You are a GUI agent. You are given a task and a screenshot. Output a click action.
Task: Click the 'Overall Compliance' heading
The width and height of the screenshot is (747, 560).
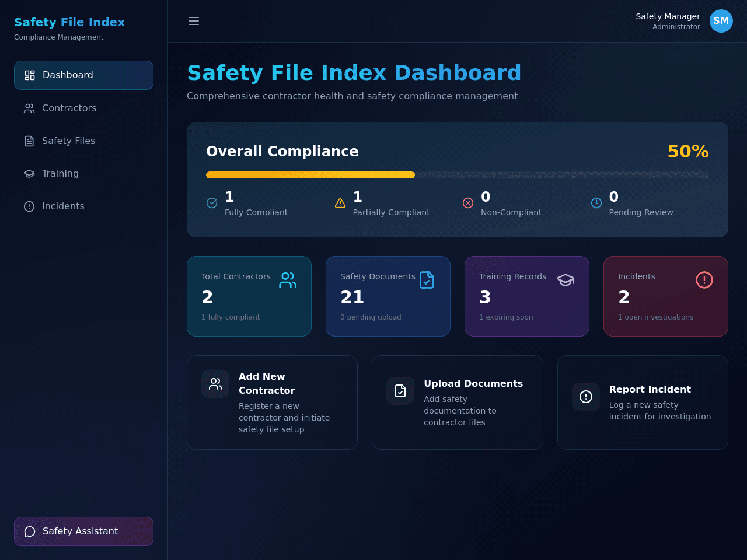282,152
